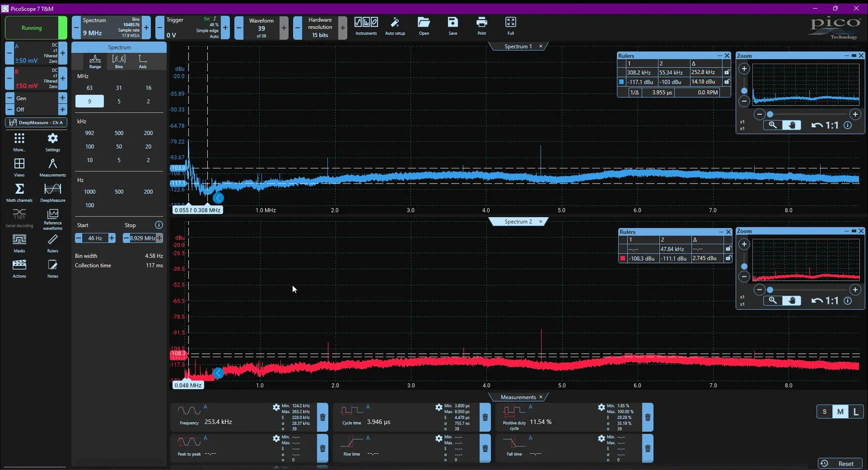Open the More... options menu
868x470 pixels.
[x=19, y=141]
